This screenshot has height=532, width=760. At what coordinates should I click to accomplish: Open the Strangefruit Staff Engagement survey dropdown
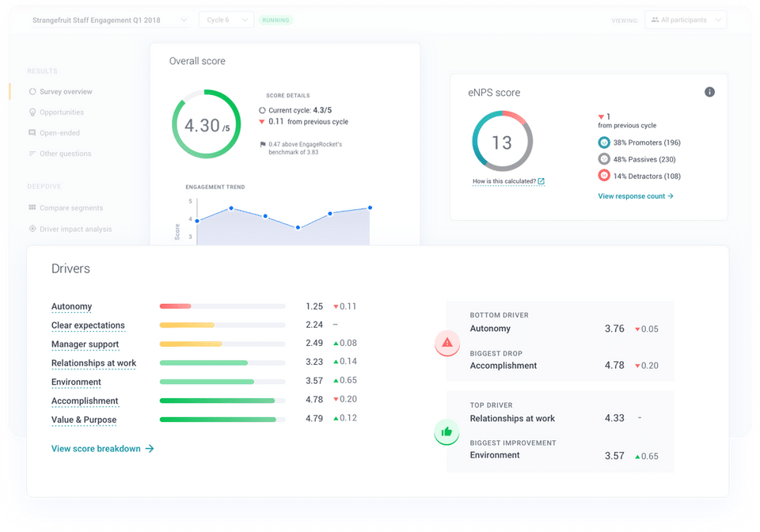click(x=109, y=20)
